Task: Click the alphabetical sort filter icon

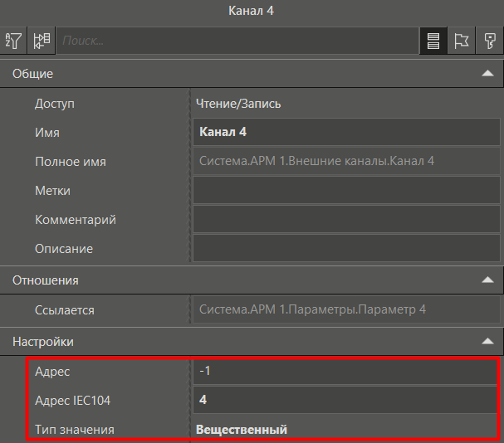Action: [14, 41]
